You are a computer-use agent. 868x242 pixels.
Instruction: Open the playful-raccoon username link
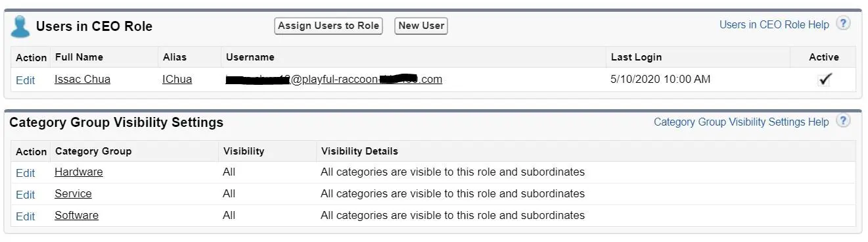(334, 80)
